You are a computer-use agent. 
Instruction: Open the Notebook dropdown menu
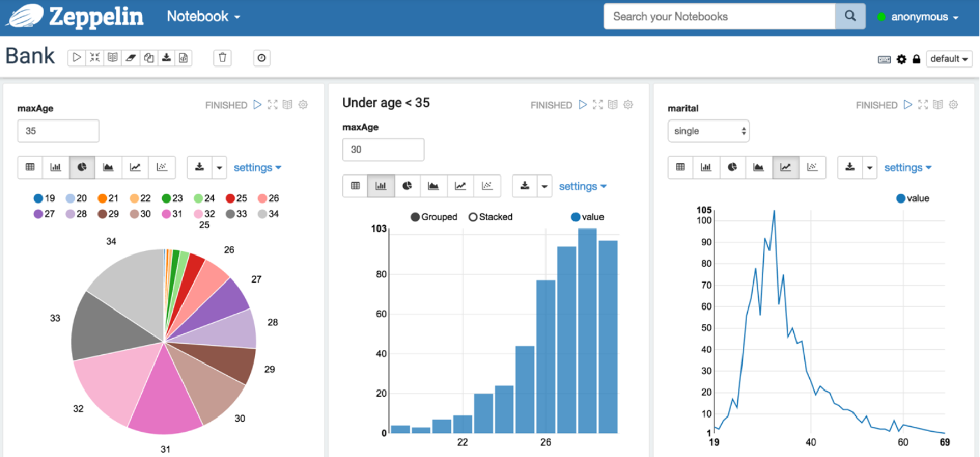click(203, 17)
